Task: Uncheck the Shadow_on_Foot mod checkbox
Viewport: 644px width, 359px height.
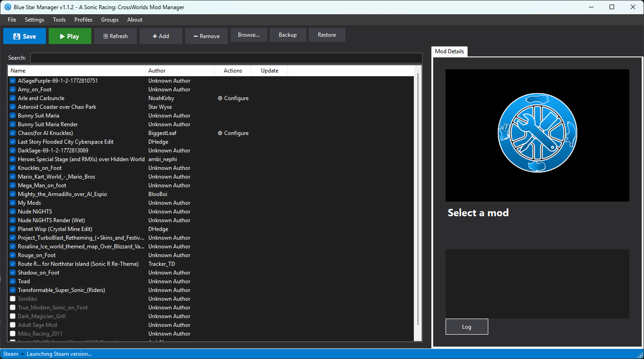Action: 13,273
